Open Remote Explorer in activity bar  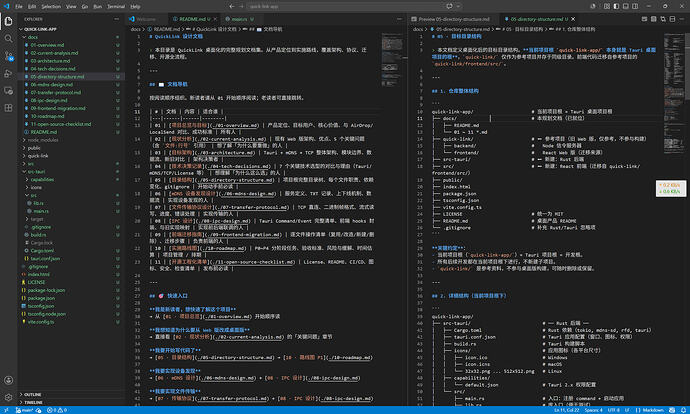click(8, 91)
